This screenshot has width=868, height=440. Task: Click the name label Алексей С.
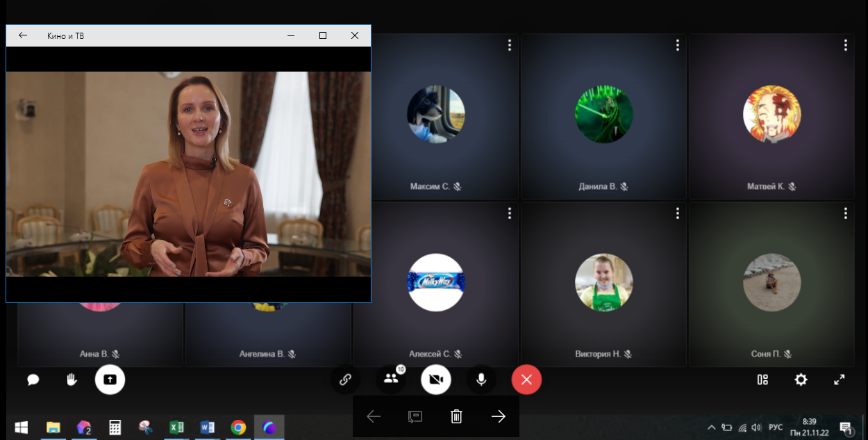430,354
